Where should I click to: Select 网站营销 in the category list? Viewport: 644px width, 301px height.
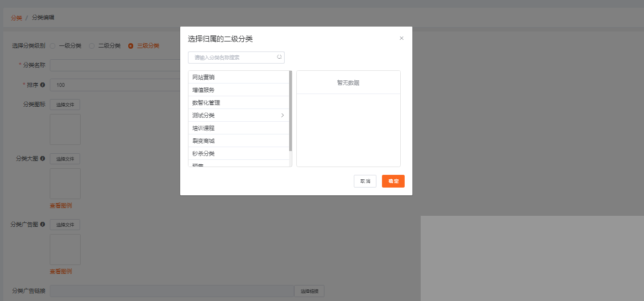point(203,77)
